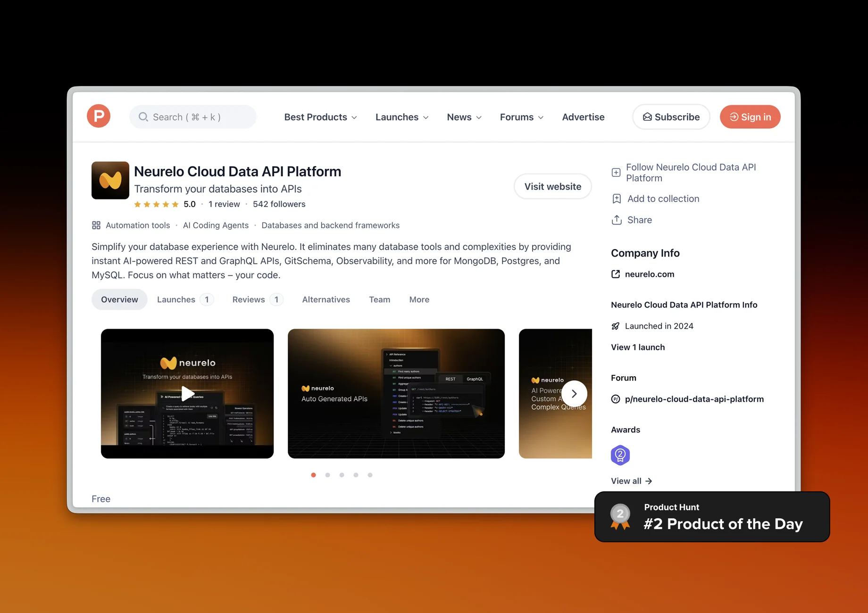Share the product using the share icon
The image size is (868, 613).
click(617, 220)
